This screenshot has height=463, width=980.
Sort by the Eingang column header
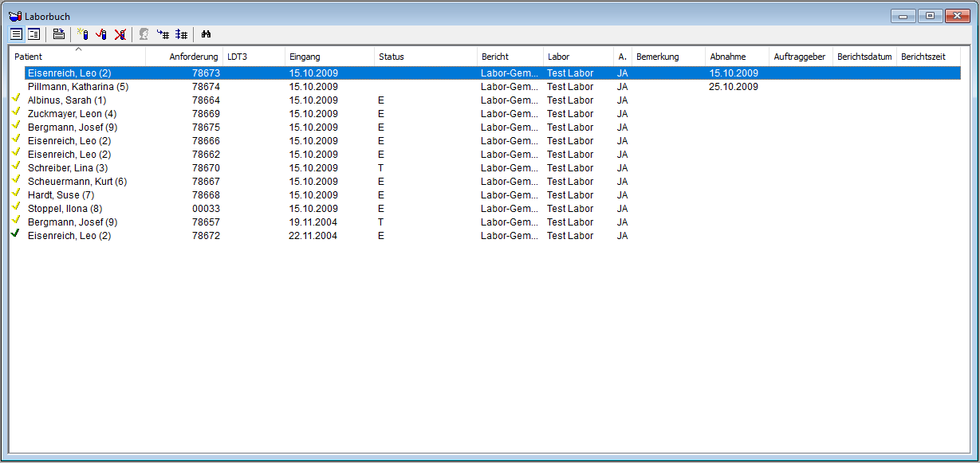(x=329, y=57)
